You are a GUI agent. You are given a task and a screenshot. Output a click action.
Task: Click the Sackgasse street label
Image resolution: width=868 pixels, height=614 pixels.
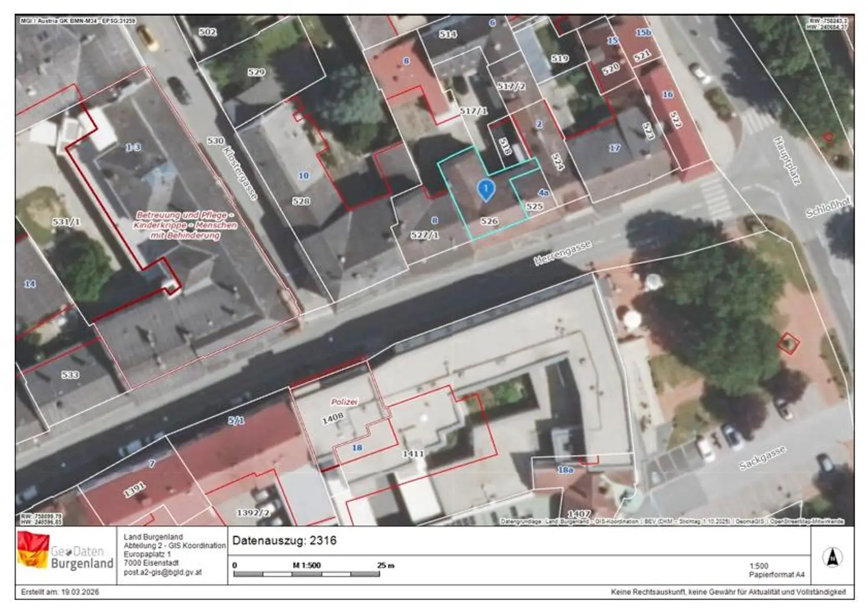762,458
